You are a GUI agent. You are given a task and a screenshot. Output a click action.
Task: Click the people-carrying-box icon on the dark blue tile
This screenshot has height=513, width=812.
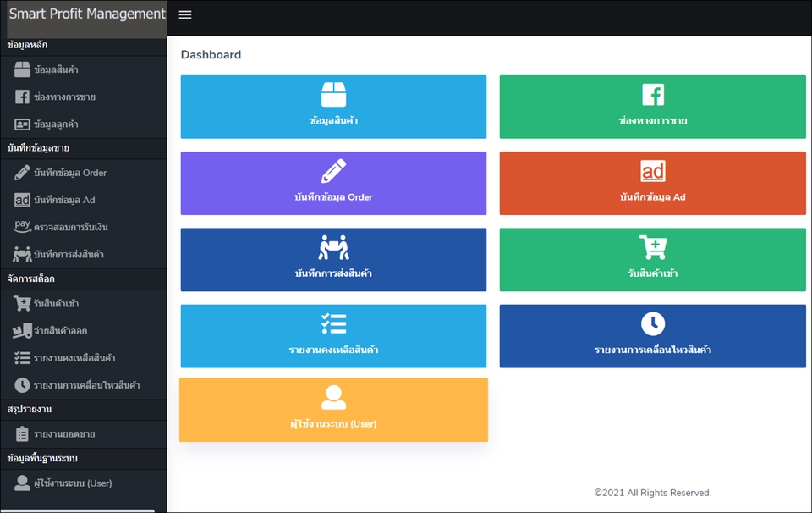(x=333, y=247)
